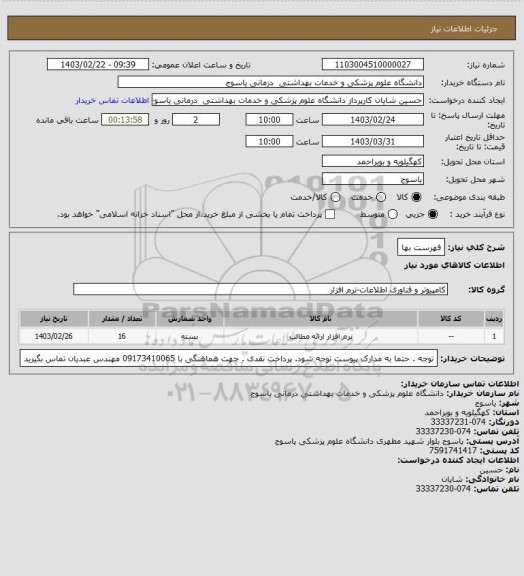Screen dimensions: 524x576
Task: Click the response deadline date 1403/02/24
Action: [373, 120]
